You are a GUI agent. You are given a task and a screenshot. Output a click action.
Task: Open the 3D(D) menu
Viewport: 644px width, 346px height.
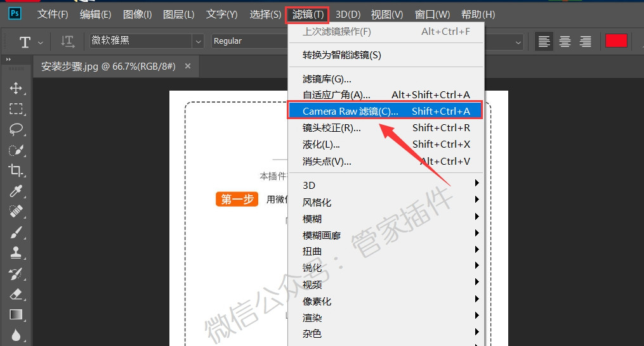pos(348,15)
